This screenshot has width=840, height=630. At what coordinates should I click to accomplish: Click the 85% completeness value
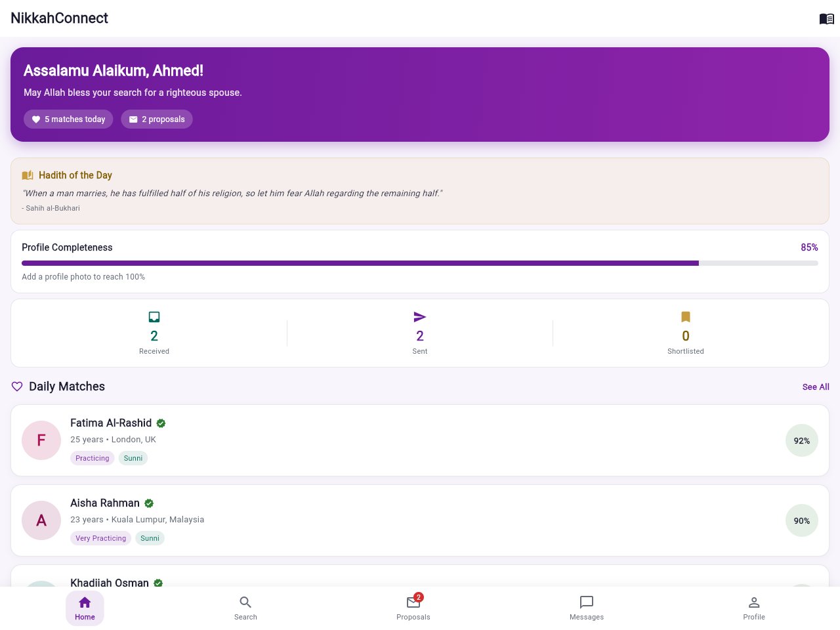coord(809,247)
